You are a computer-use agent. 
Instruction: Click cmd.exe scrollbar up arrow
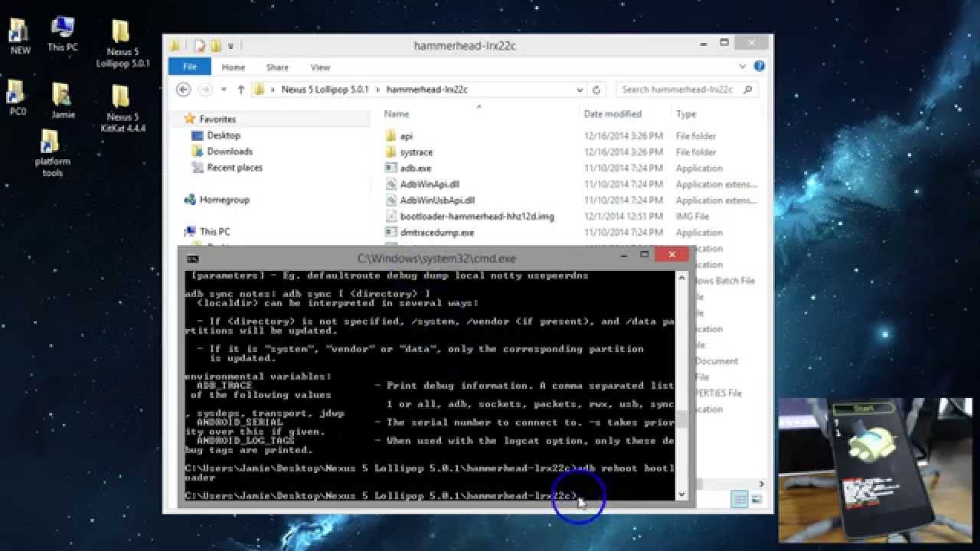(x=681, y=278)
